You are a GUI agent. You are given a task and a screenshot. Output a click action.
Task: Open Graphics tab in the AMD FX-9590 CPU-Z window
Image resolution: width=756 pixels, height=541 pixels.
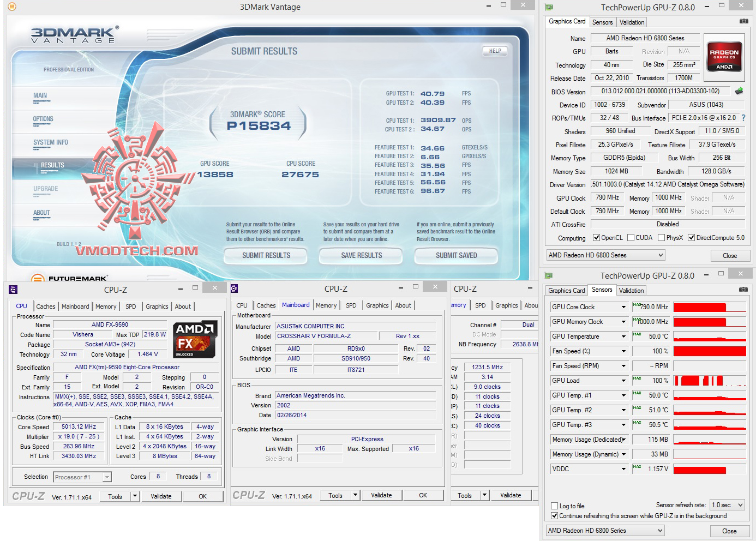[x=157, y=306]
